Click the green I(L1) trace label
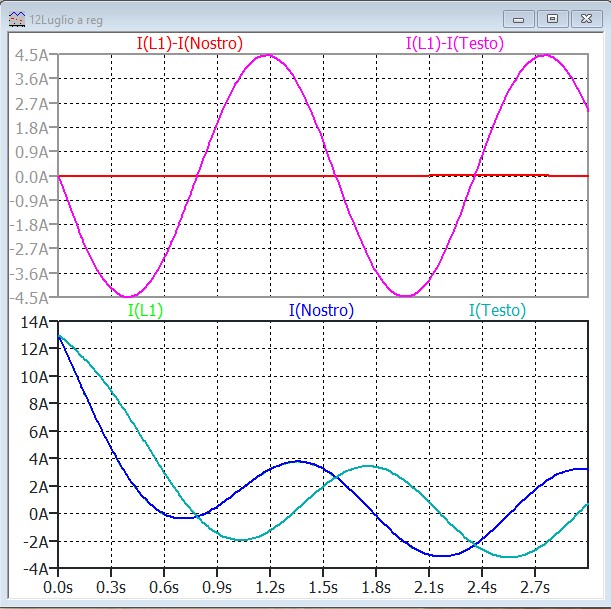Viewport: 611px width, 609px height. [145, 310]
